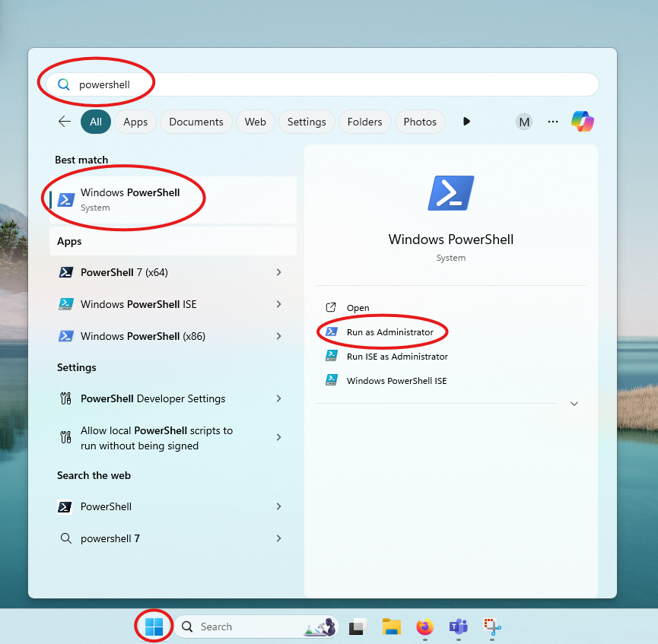The height and width of the screenshot is (644, 658).
Task: Click the Windows PowerShell ISE app icon in the Apps list
Action: pos(66,304)
